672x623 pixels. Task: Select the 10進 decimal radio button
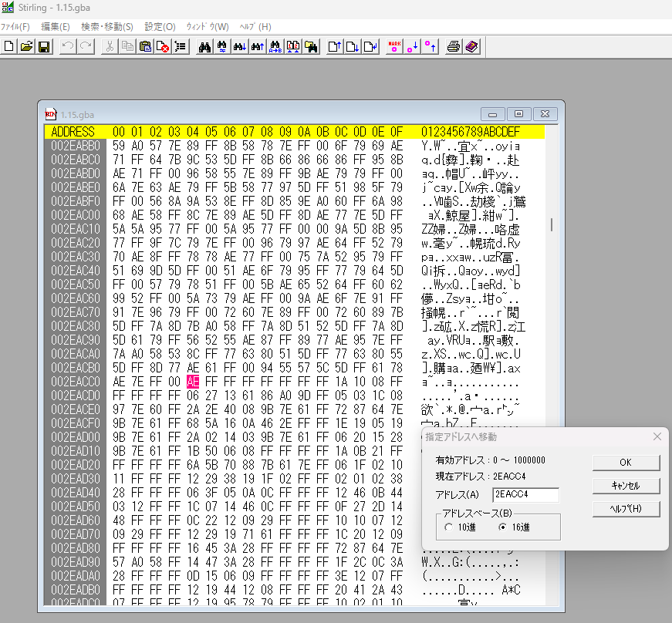tap(449, 527)
